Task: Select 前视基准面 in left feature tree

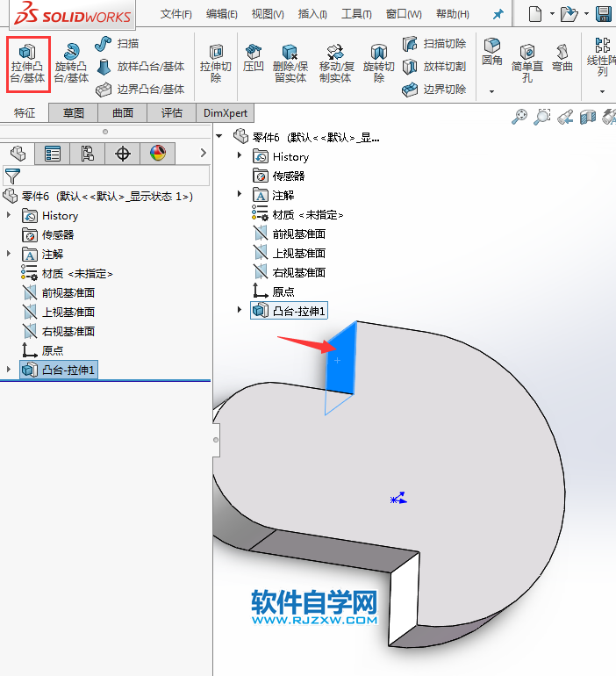Action: (59, 292)
